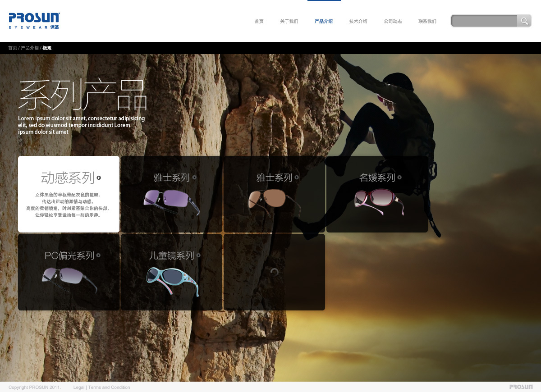
Task: Click the PROSUN Eyewear logo in header
Action: 34,21
